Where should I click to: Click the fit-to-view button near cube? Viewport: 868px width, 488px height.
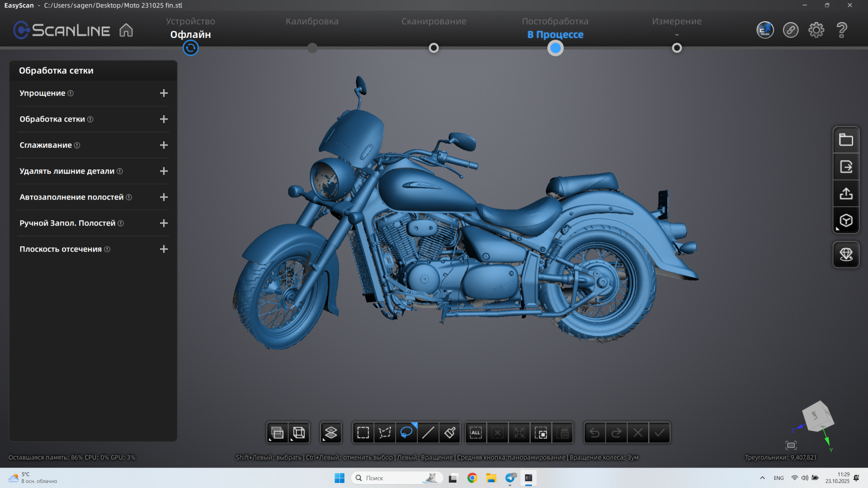(791, 445)
